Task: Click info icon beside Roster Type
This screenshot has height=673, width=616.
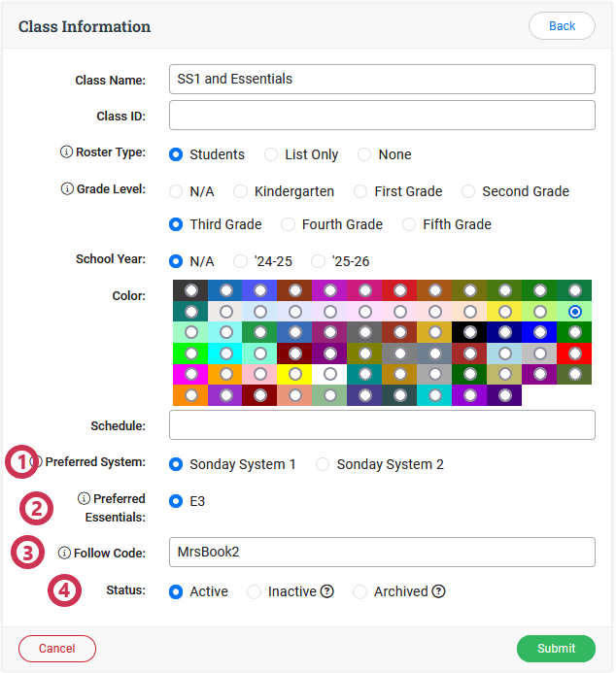Action: (x=66, y=152)
